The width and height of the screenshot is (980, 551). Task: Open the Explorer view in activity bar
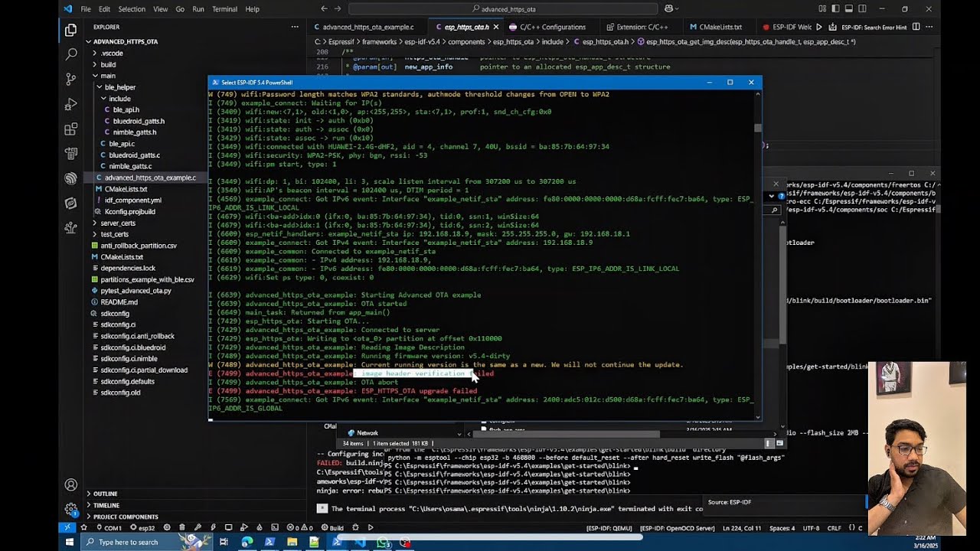71,30
